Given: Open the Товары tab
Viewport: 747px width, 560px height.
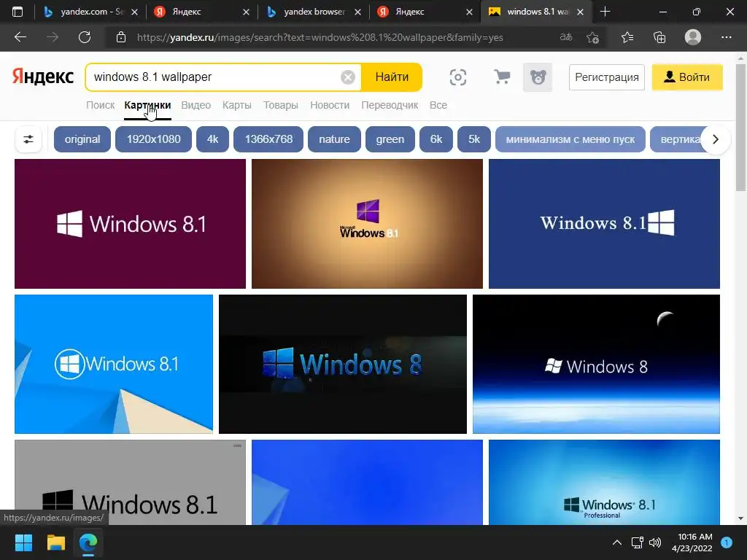Looking at the screenshot, I should 281,105.
